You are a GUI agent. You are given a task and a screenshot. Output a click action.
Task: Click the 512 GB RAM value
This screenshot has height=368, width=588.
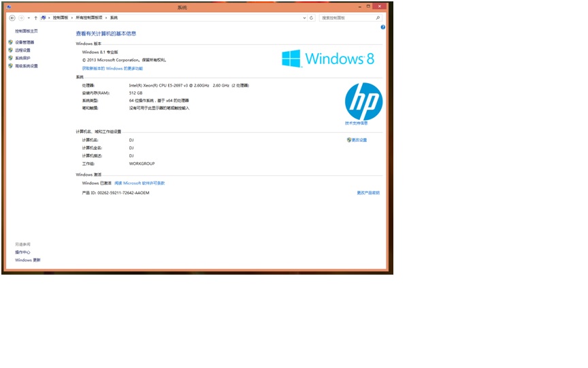pyautogui.click(x=135, y=93)
